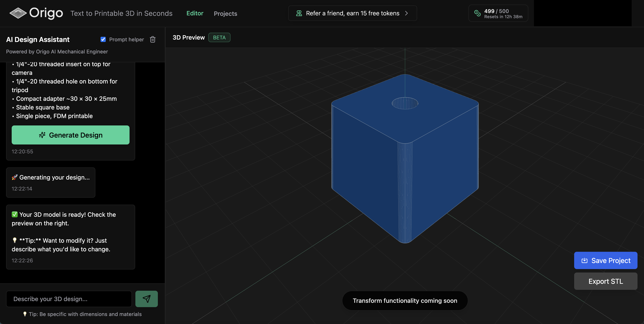This screenshot has height=324, width=644.
Task: Click the rocket icon in the generating message
Action: coord(14,178)
